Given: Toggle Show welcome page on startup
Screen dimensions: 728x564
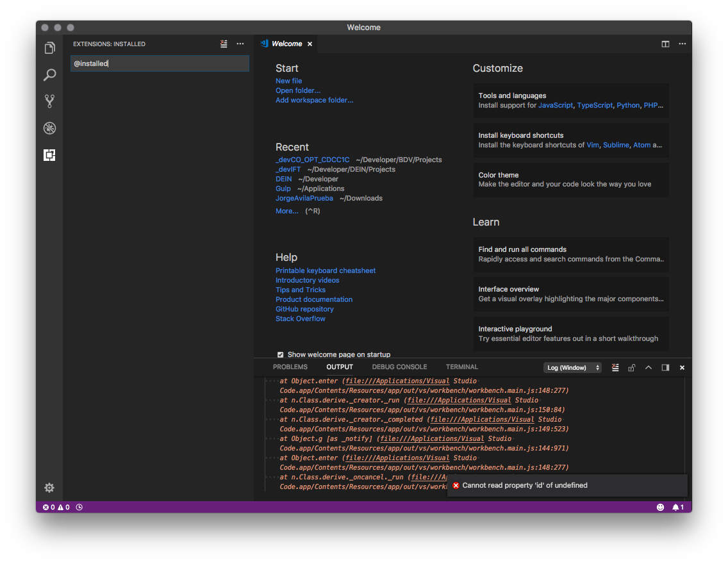Looking at the screenshot, I should click(x=281, y=354).
